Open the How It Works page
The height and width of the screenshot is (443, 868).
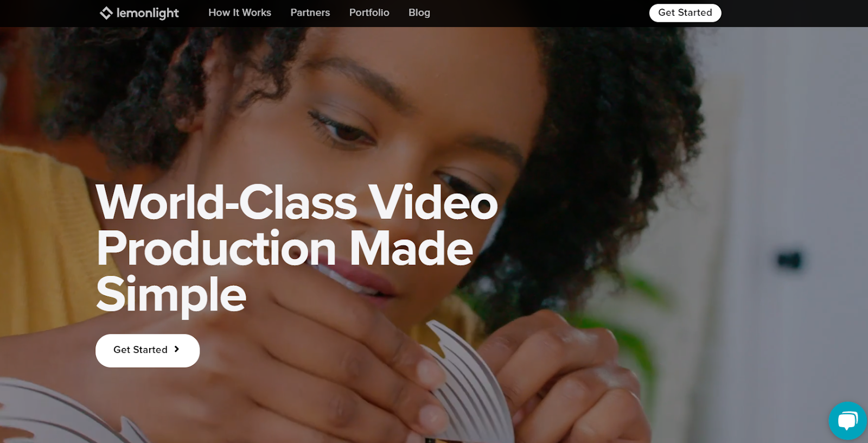click(x=240, y=12)
